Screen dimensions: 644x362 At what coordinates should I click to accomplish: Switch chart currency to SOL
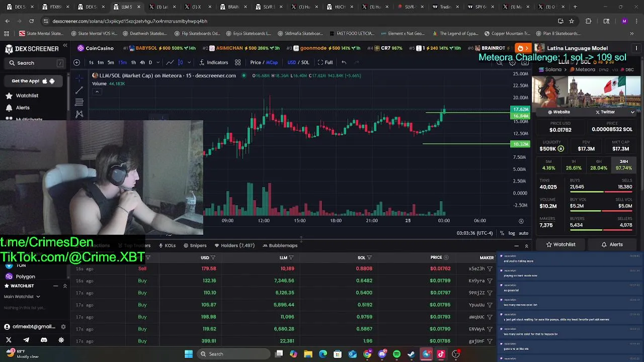coord(305,62)
